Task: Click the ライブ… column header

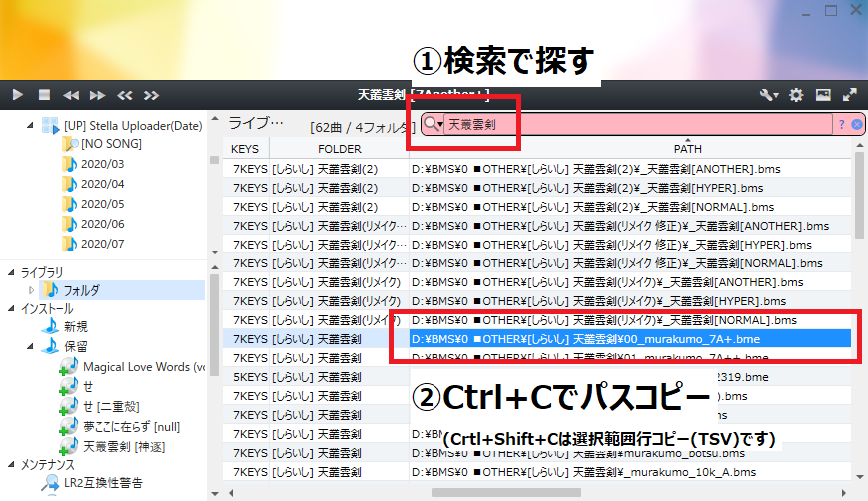Action: 255,123
